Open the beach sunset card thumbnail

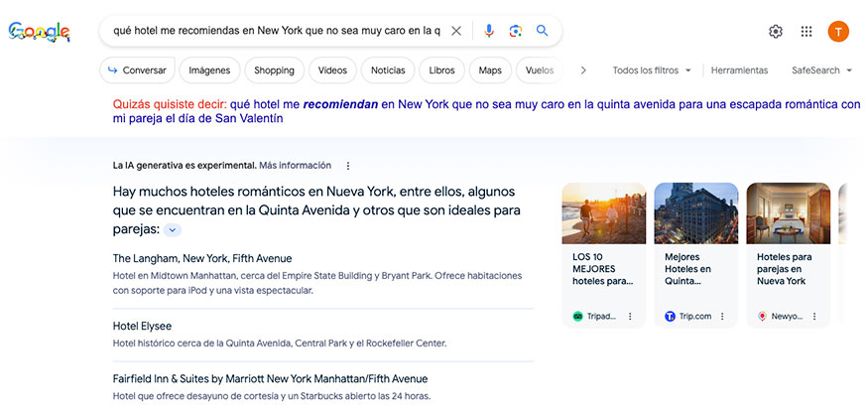(604, 213)
